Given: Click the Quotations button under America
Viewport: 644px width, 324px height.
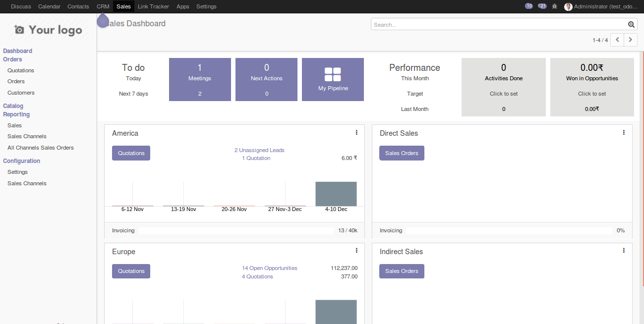Looking at the screenshot, I should pyautogui.click(x=131, y=153).
